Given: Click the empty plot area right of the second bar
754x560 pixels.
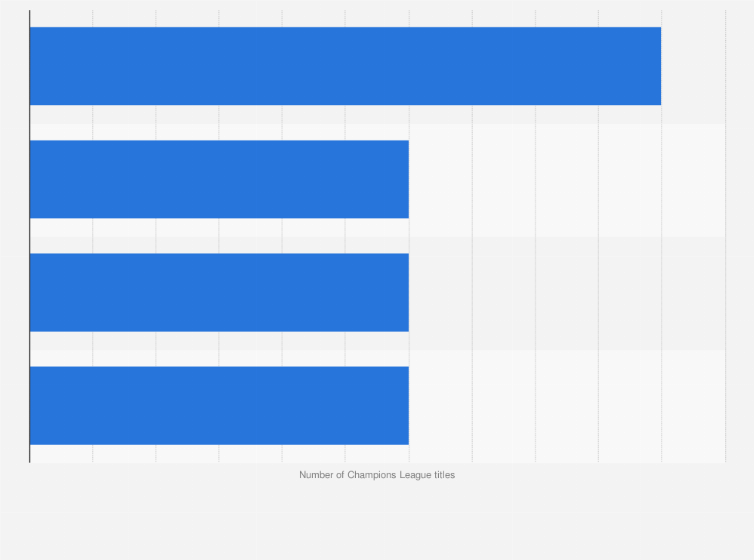Looking at the screenshot, I should tap(567, 179).
